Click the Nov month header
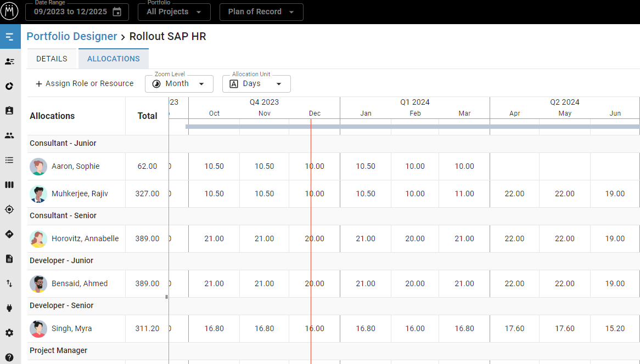Screen dimensions: 640x364 click(265, 113)
